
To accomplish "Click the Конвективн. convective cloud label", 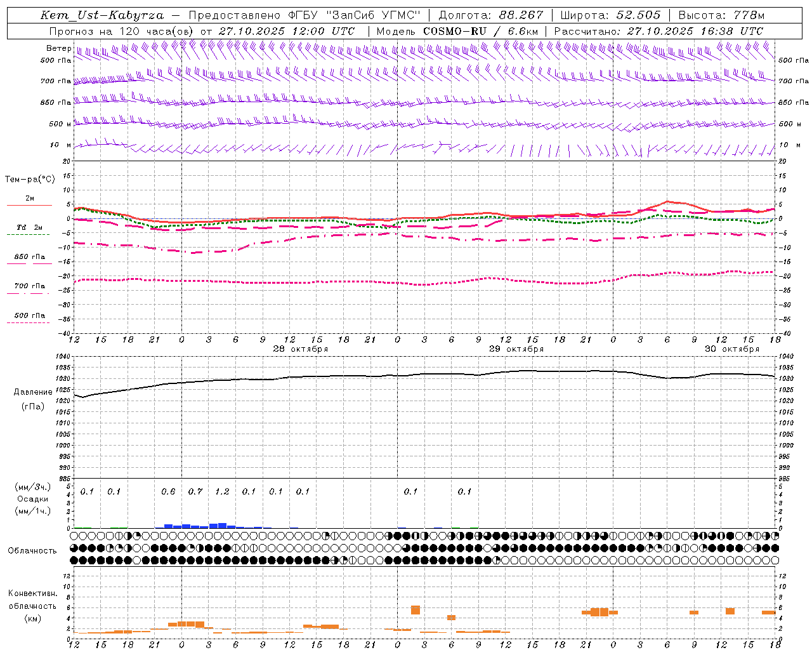I will (33, 594).
